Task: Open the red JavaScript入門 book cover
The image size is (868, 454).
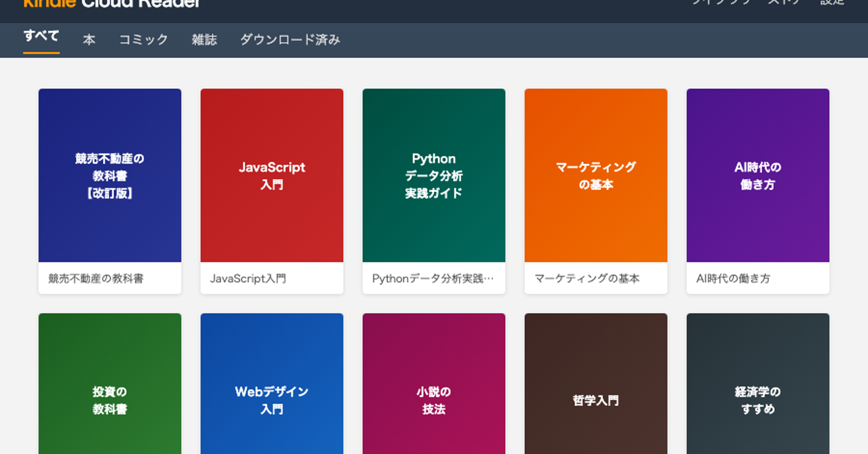Action: click(x=272, y=176)
